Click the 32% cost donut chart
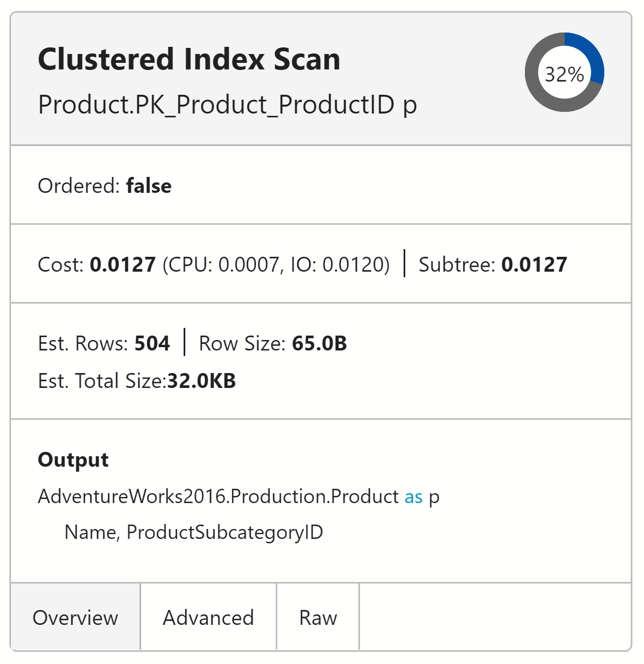Viewport: 644px width, 664px height. pos(564,73)
